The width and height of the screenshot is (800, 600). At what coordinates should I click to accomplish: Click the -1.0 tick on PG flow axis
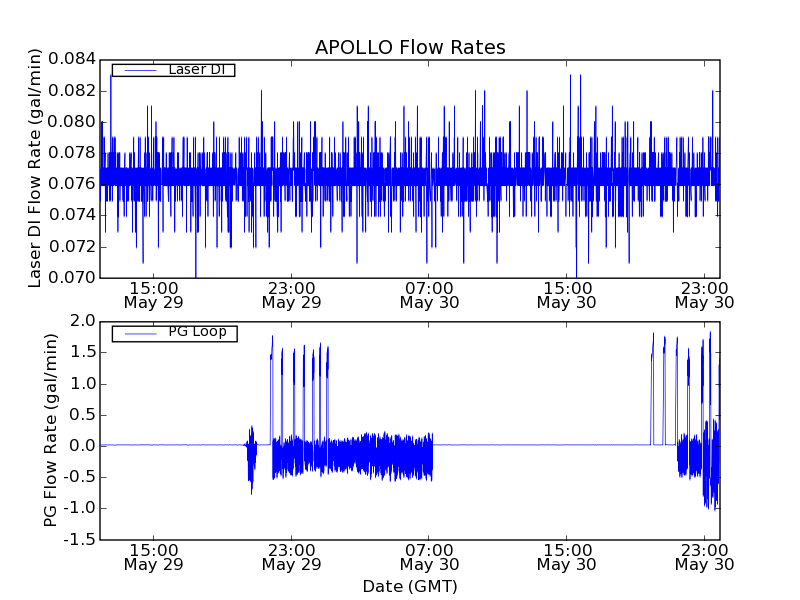(x=80, y=508)
